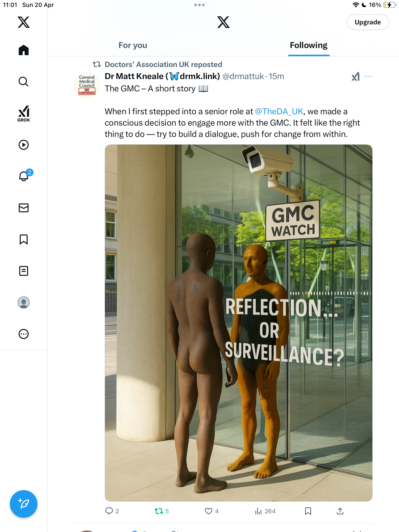Toggle repost on the GMC post

click(162, 511)
